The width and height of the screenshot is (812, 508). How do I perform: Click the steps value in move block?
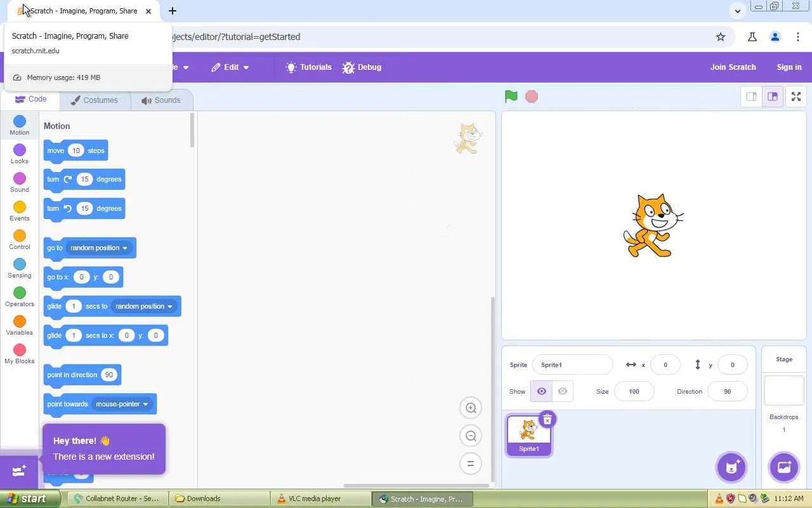(x=76, y=150)
